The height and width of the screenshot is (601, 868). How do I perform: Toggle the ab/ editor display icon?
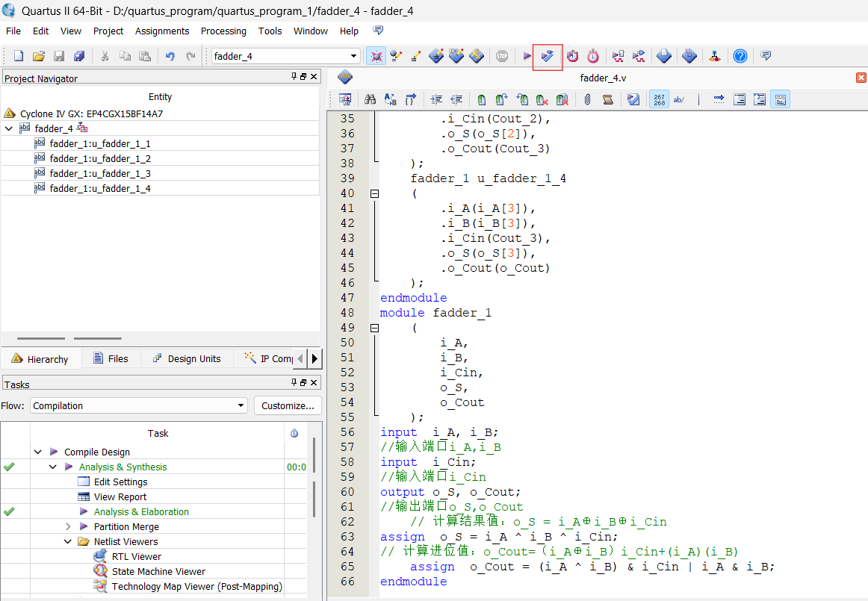pos(679,99)
